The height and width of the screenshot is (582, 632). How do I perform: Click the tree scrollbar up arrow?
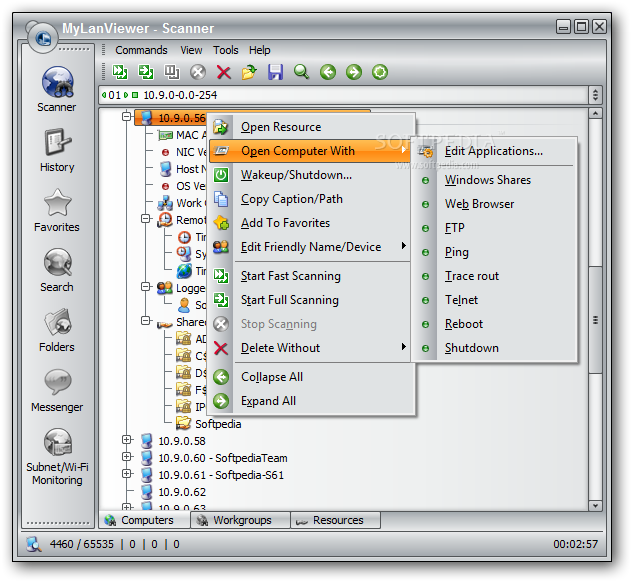coord(595,113)
